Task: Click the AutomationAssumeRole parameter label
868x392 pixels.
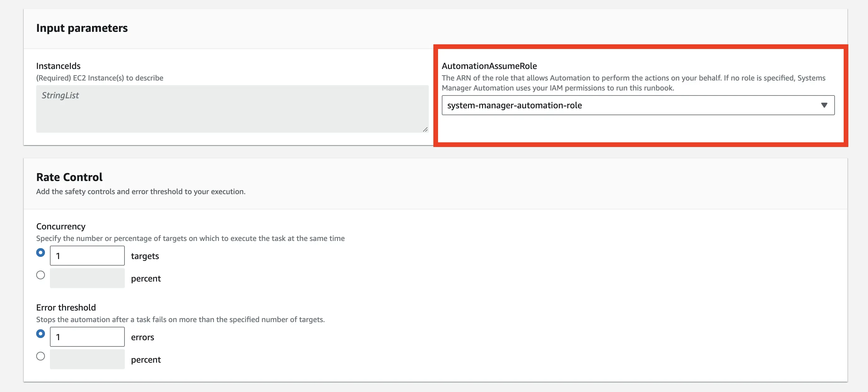Action: click(x=489, y=66)
